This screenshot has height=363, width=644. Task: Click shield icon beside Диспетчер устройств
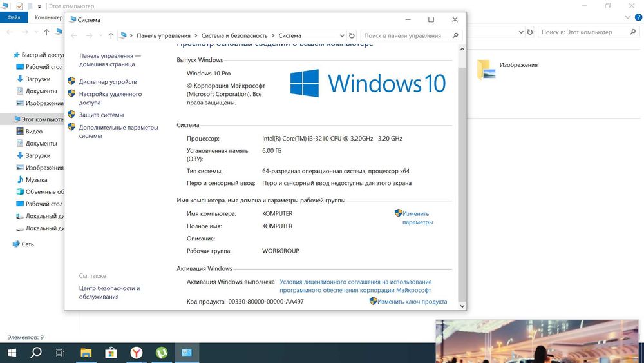tap(71, 81)
